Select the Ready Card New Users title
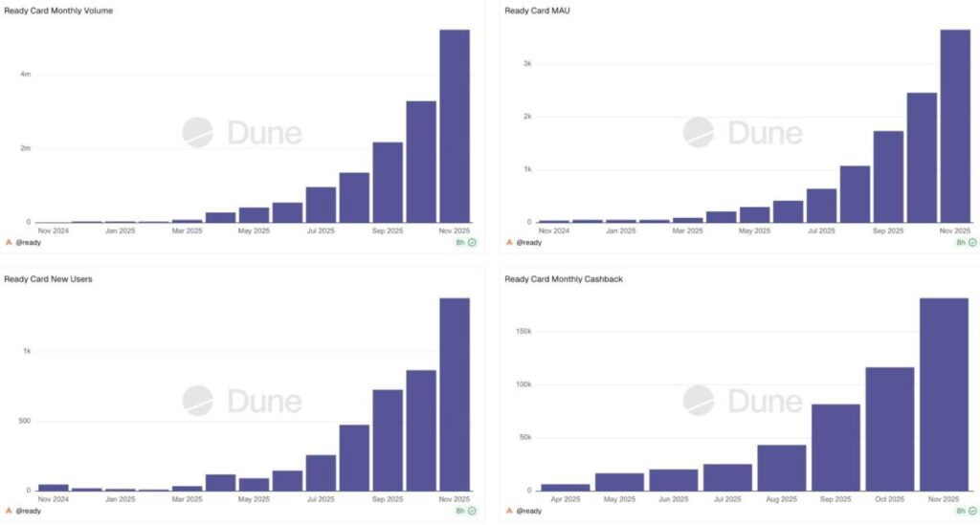 (x=48, y=279)
